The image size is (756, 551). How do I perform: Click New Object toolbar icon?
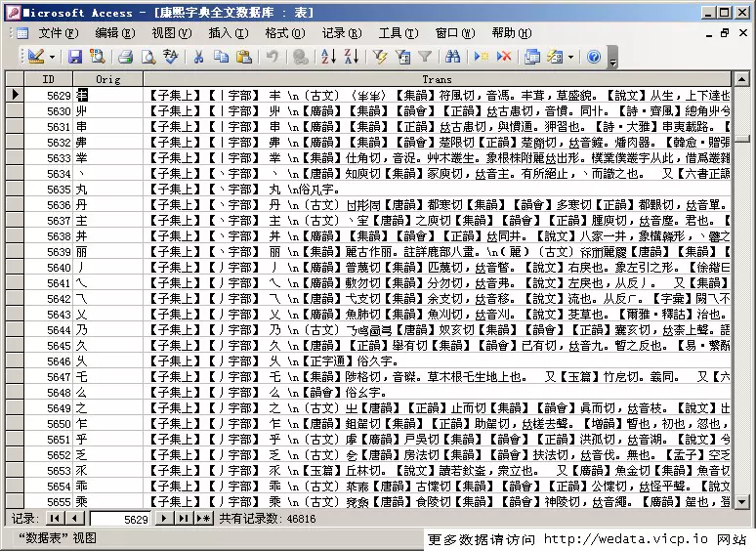pos(555,57)
